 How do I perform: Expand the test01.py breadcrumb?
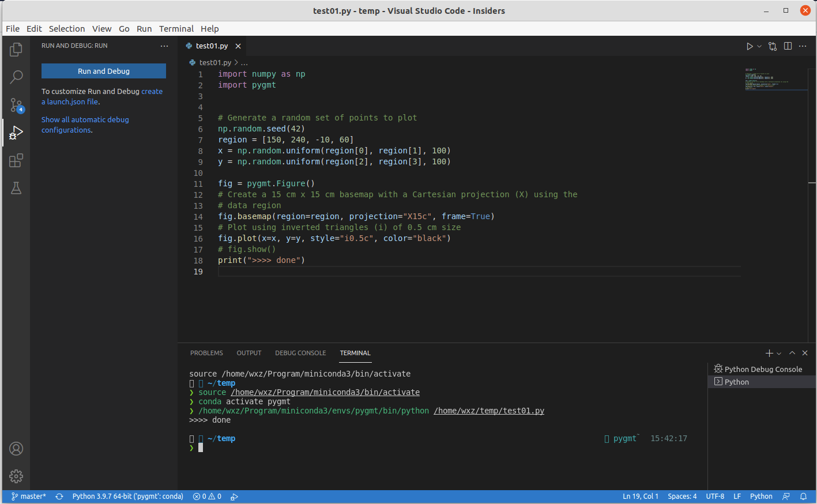tap(243, 62)
